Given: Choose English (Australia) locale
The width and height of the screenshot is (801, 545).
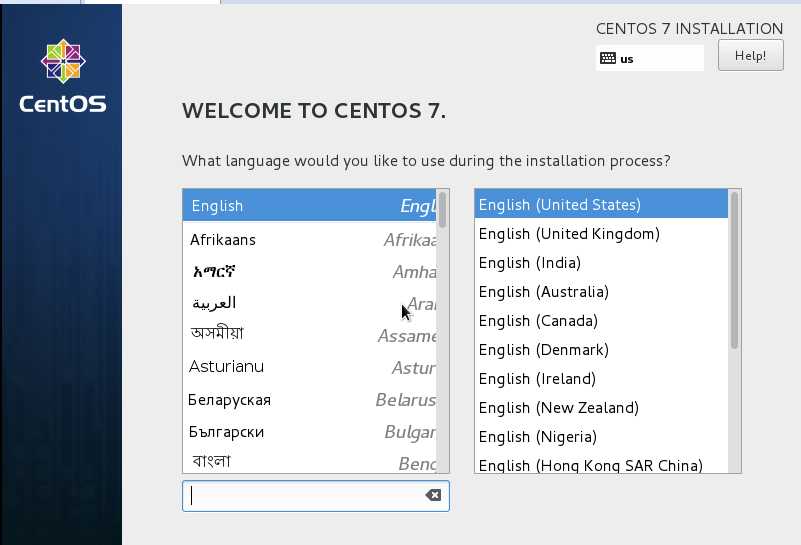Looking at the screenshot, I should point(601,292).
